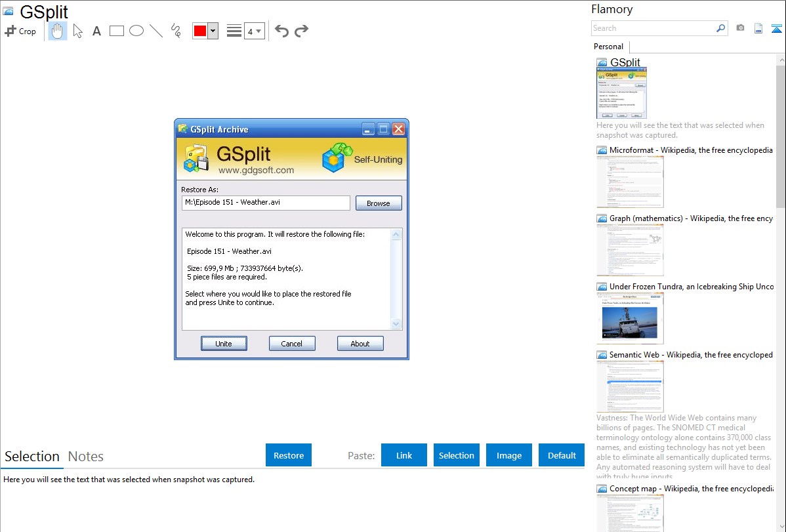786x532 pixels.
Task: Click the camera capture icon
Action: (740, 28)
